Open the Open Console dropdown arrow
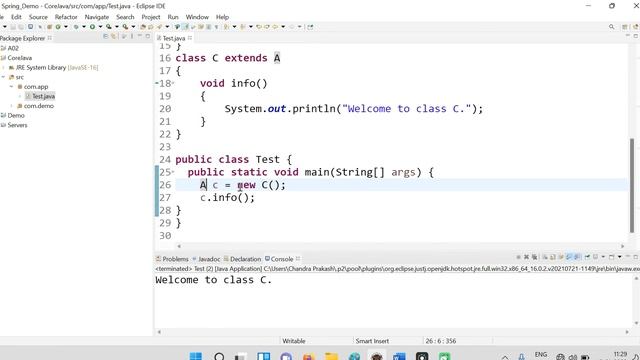 (x=620, y=257)
